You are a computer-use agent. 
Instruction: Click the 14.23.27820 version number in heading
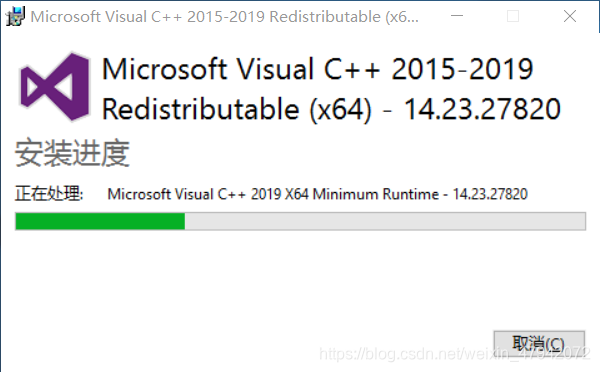tap(483, 109)
